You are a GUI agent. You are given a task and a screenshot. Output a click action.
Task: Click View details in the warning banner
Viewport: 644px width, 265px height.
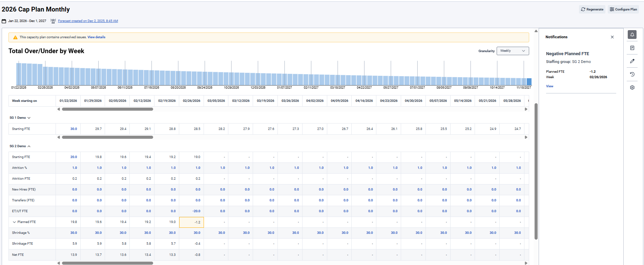coord(96,37)
